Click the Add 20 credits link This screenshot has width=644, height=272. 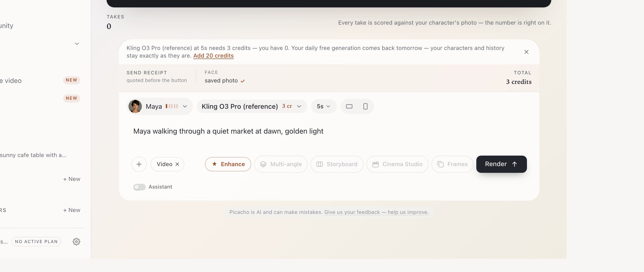click(214, 55)
